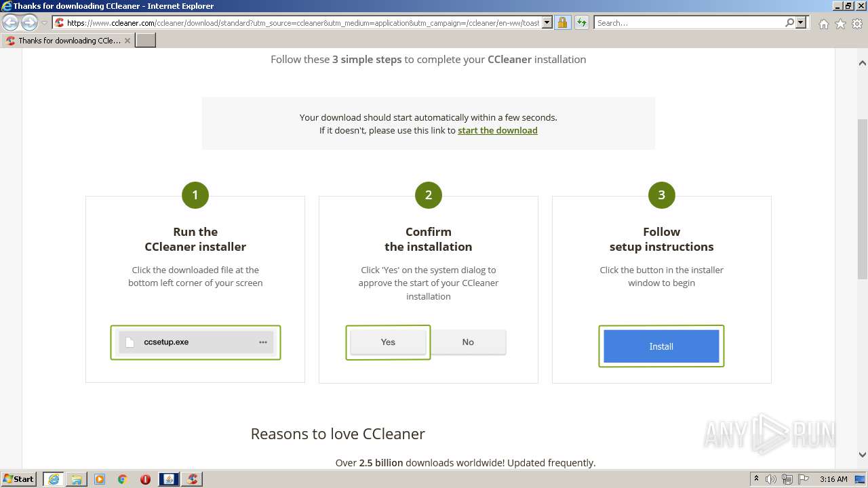Image resolution: width=868 pixels, height=488 pixels.
Task: Open the Windows Start menu
Action: pos(19,479)
